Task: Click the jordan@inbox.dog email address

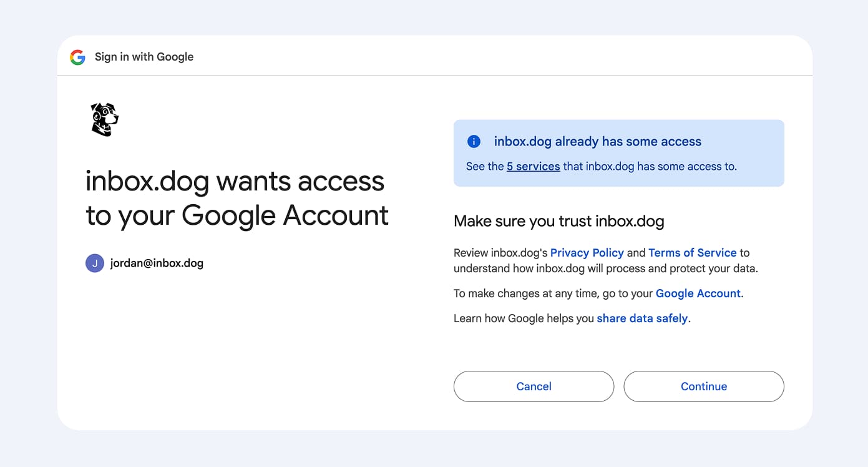Action: point(157,263)
